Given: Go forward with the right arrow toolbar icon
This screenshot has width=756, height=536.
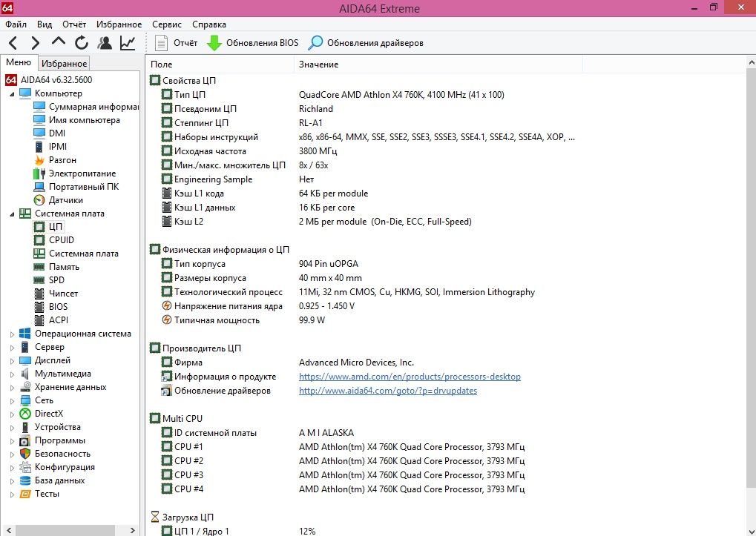Looking at the screenshot, I should click(x=35, y=43).
